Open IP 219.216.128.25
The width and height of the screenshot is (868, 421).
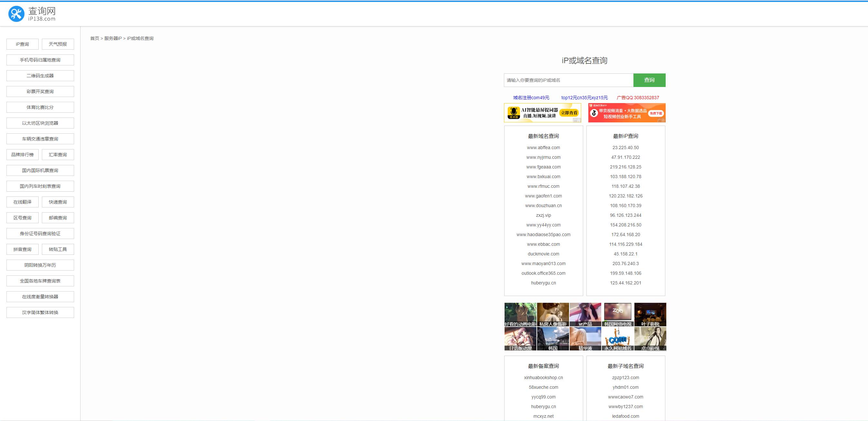click(x=626, y=167)
